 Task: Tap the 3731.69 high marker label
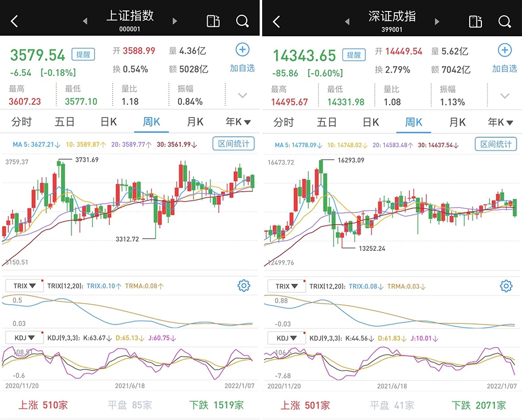pos(87,160)
